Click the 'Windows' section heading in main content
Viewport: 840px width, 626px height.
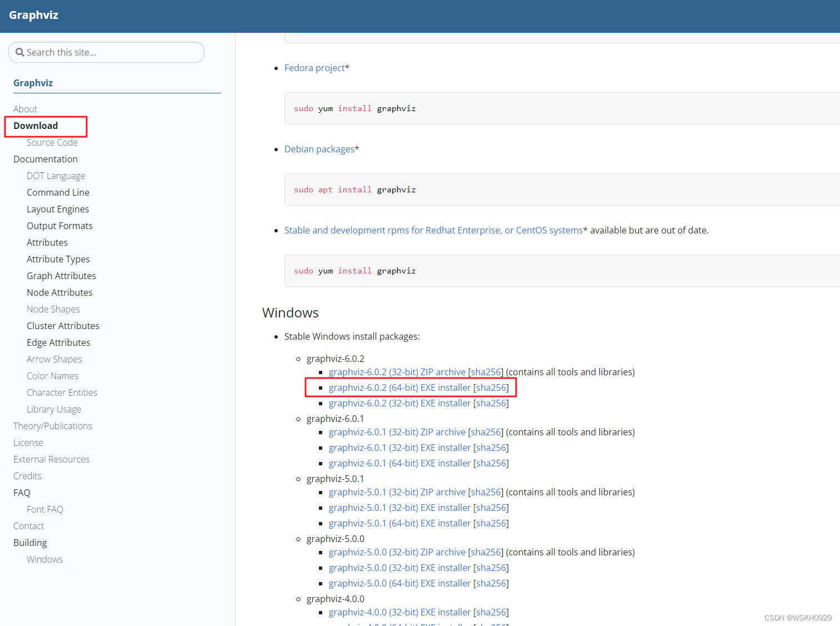[291, 312]
